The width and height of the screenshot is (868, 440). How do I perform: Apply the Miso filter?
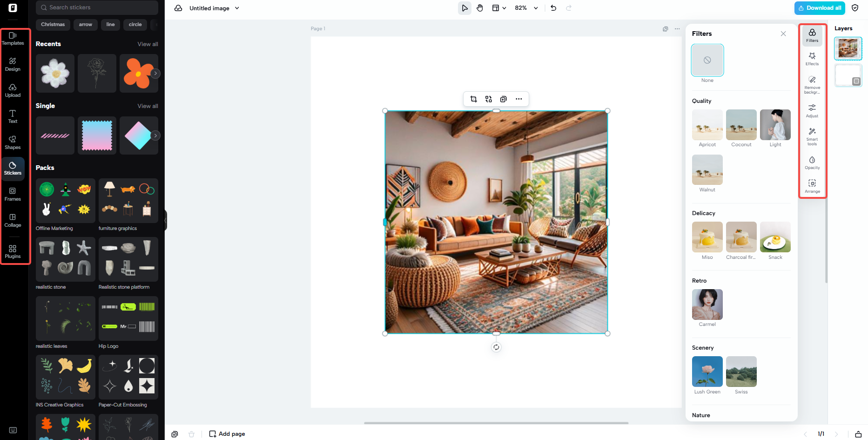pos(707,237)
